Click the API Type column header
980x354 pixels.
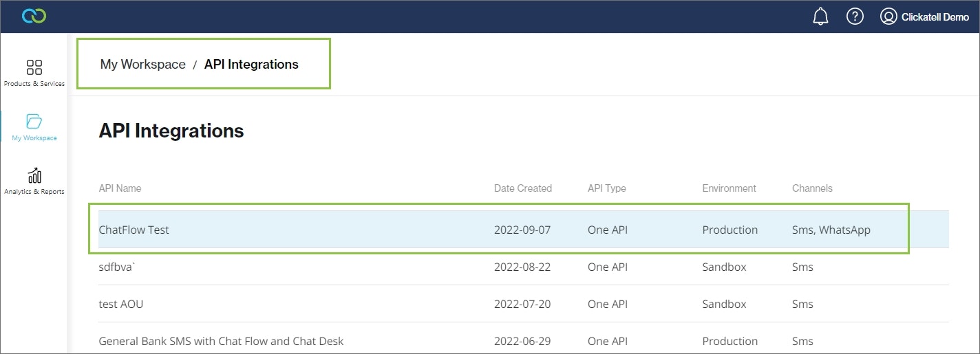coord(607,188)
